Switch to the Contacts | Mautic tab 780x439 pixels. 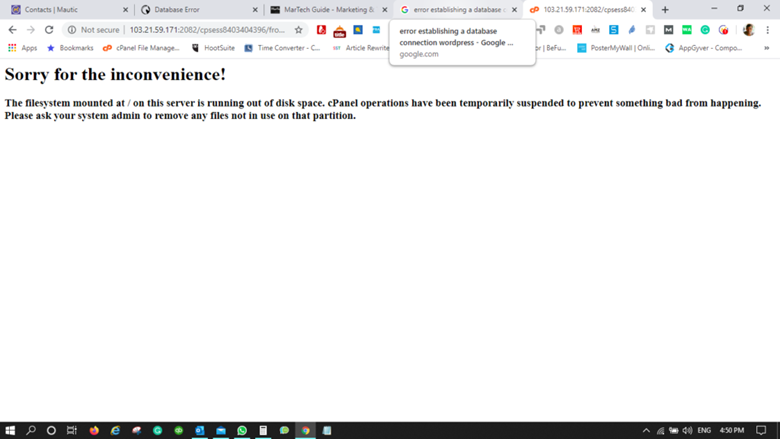point(68,9)
